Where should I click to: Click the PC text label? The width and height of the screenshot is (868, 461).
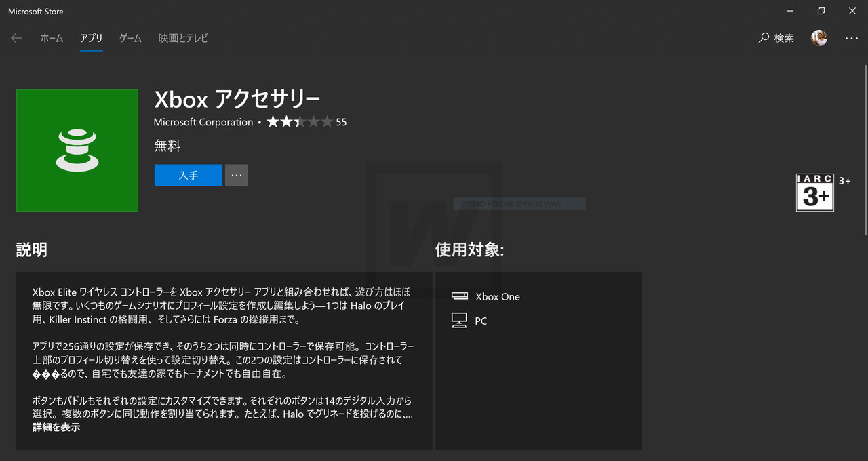481,321
